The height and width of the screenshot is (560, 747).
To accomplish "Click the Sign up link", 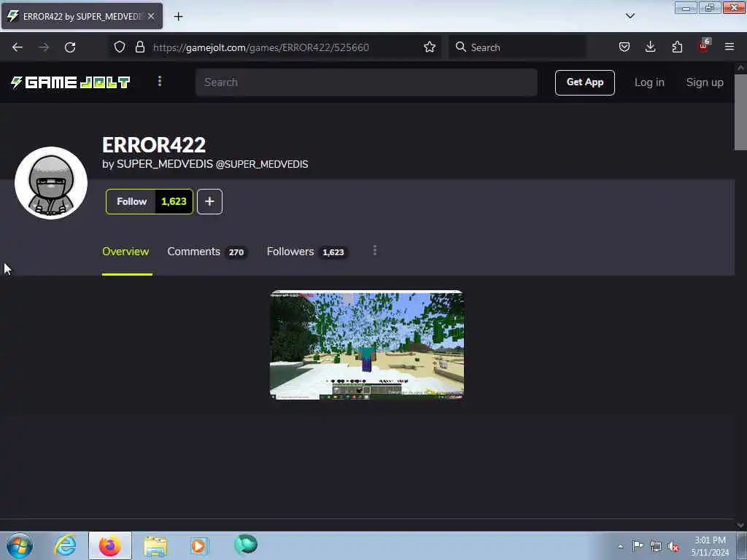I will click(705, 82).
